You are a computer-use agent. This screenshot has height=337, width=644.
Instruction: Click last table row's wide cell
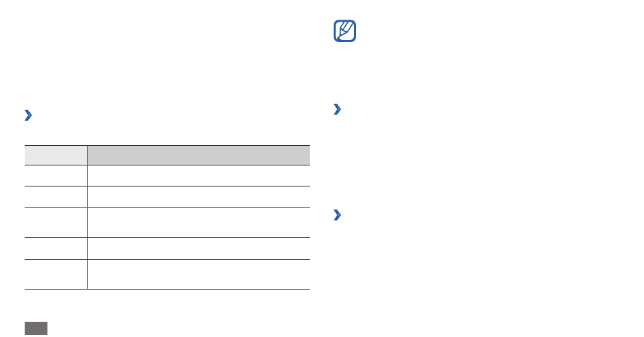click(199, 274)
